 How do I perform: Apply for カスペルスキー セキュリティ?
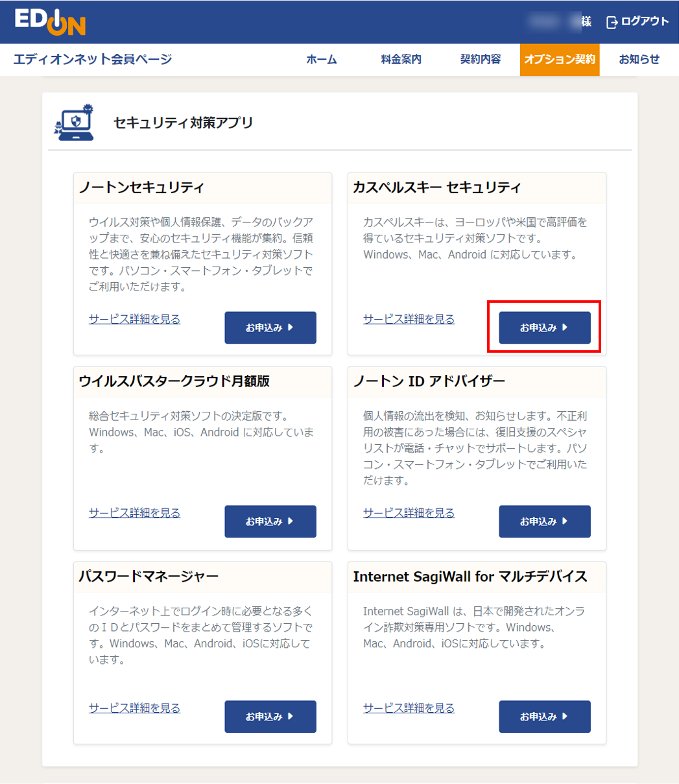(x=545, y=327)
